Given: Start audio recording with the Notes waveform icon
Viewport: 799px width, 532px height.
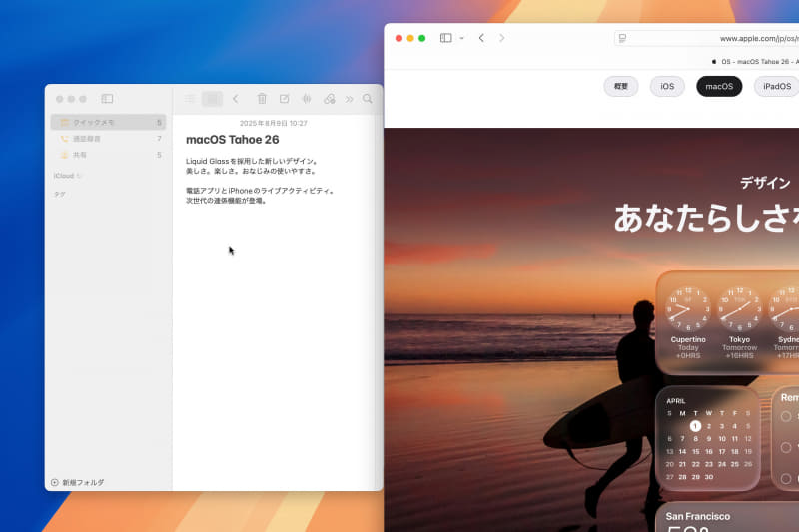Looking at the screenshot, I should tap(307, 98).
